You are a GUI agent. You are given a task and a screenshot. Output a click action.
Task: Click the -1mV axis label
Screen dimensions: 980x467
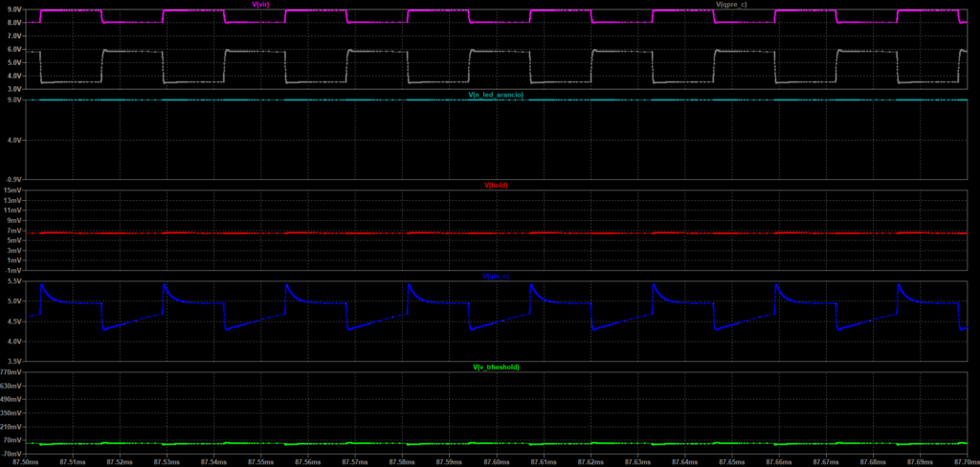(x=13, y=270)
